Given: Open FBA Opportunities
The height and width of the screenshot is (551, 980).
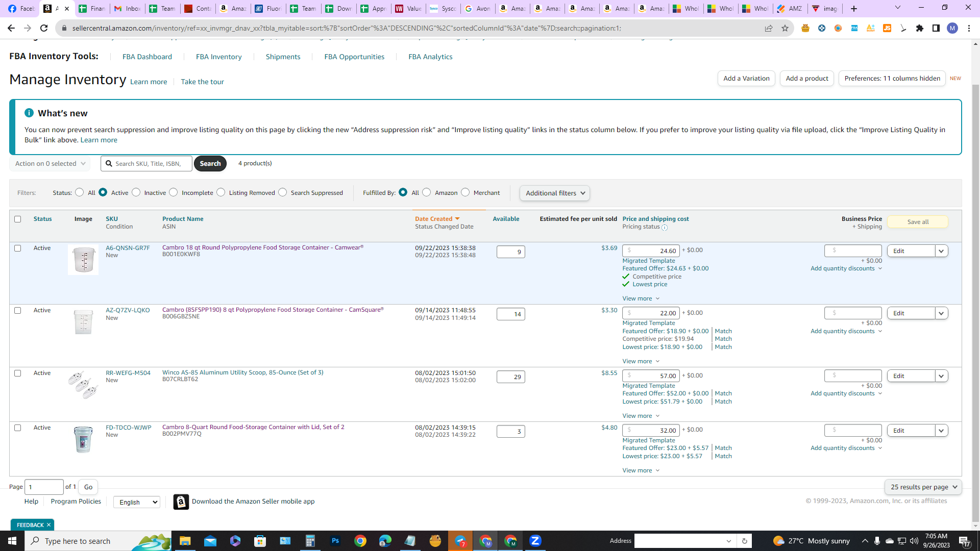Looking at the screenshot, I should [354, 57].
